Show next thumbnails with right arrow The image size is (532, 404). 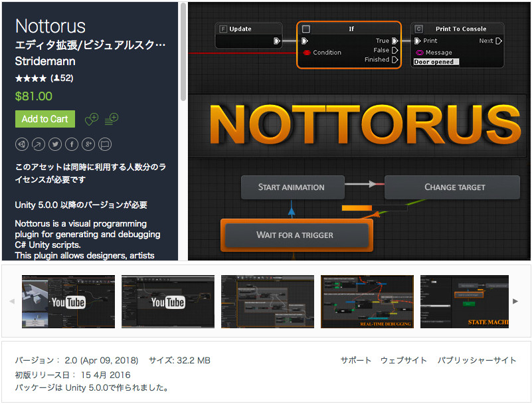pos(515,301)
